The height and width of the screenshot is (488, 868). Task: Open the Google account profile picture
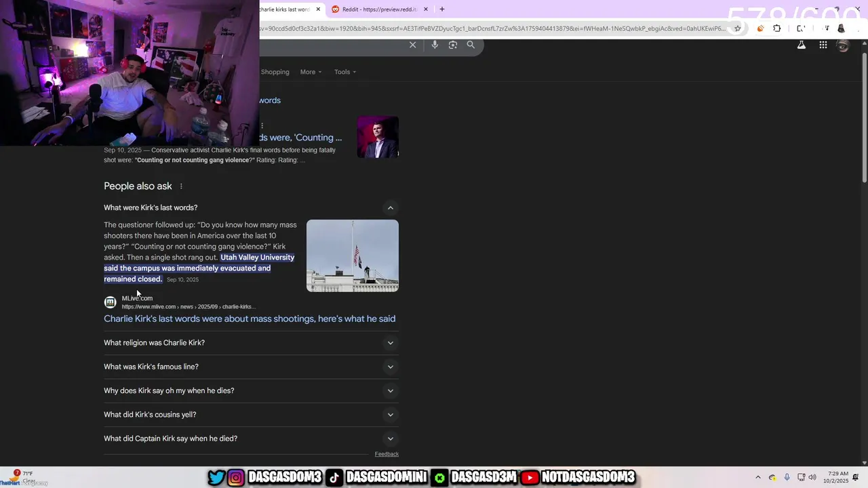point(843,45)
